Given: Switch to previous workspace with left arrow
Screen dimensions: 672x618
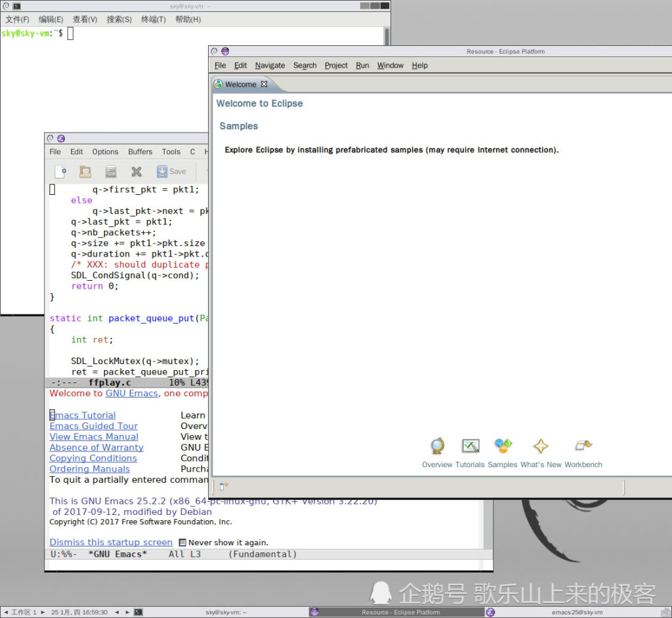Looking at the screenshot, I should pyautogui.click(x=5, y=612).
